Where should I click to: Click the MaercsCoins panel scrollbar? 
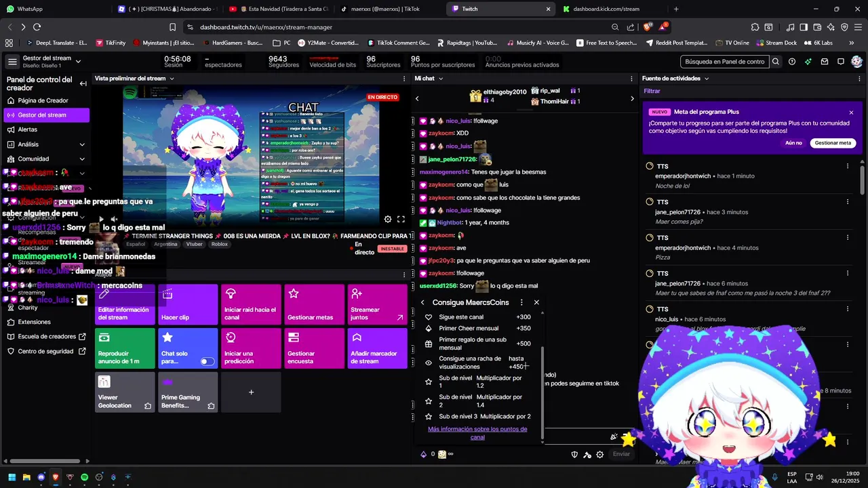coord(542,393)
